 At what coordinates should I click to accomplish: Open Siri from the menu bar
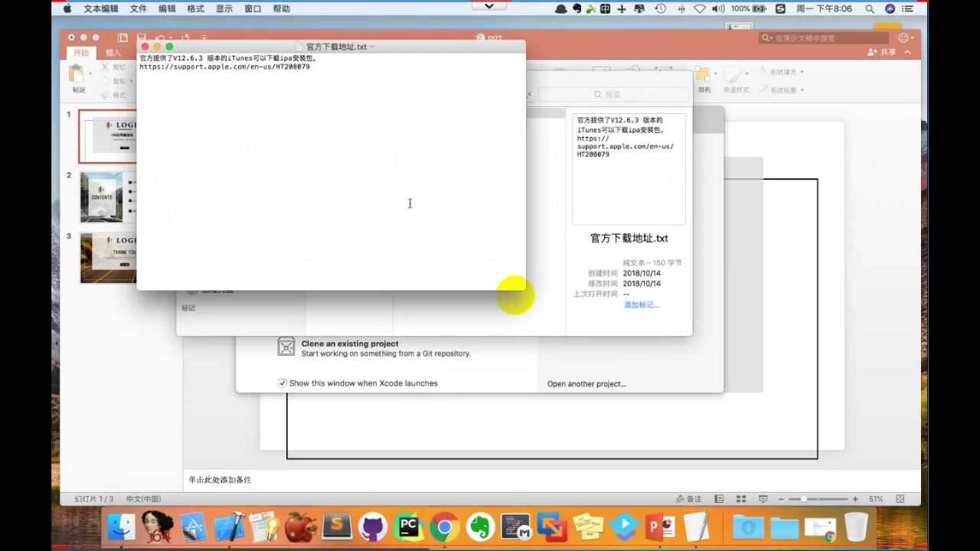coord(890,8)
